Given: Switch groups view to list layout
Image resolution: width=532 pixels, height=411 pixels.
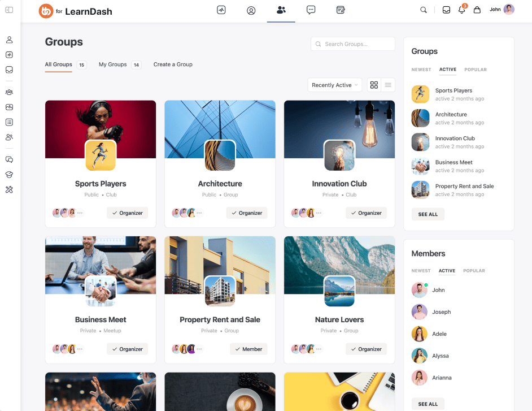Looking at the screenshot, I should point(387,85).
